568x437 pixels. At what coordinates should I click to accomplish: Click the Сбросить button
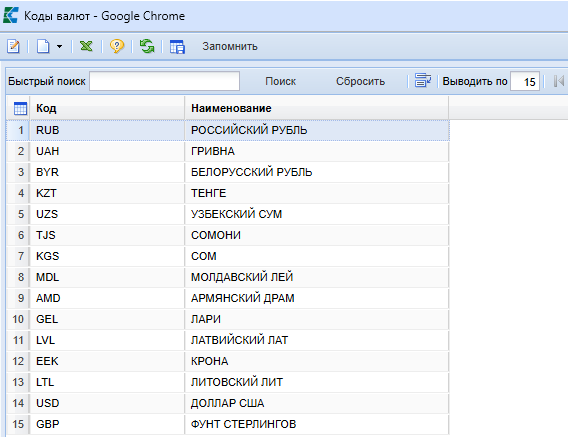tap(360, 81)
